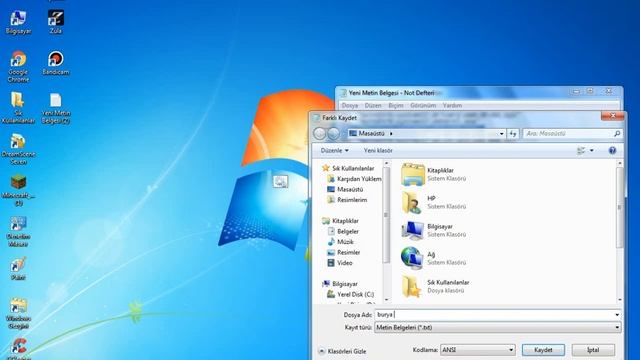Open Yardım menu in Not Defteri
The image size is (640, 360).
(452, 105)
